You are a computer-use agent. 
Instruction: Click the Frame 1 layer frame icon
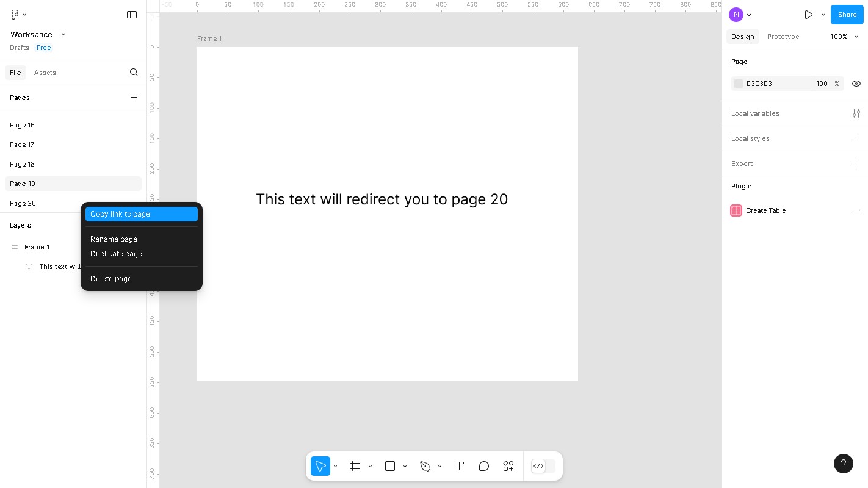(15, 247)
